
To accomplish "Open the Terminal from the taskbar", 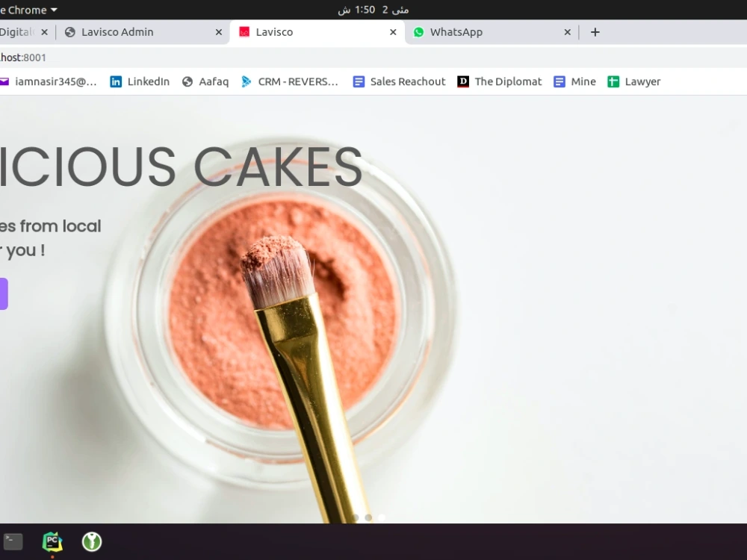I will click(x=13, y=541).
